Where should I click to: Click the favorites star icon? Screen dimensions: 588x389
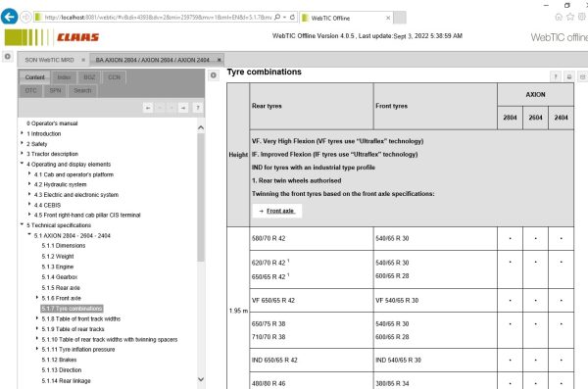click(570, 18)
